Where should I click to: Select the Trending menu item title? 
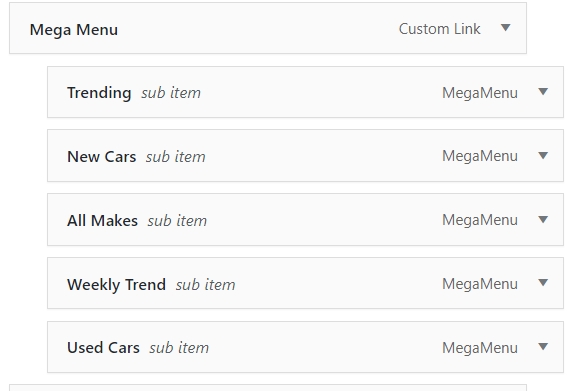coord(99,93)
